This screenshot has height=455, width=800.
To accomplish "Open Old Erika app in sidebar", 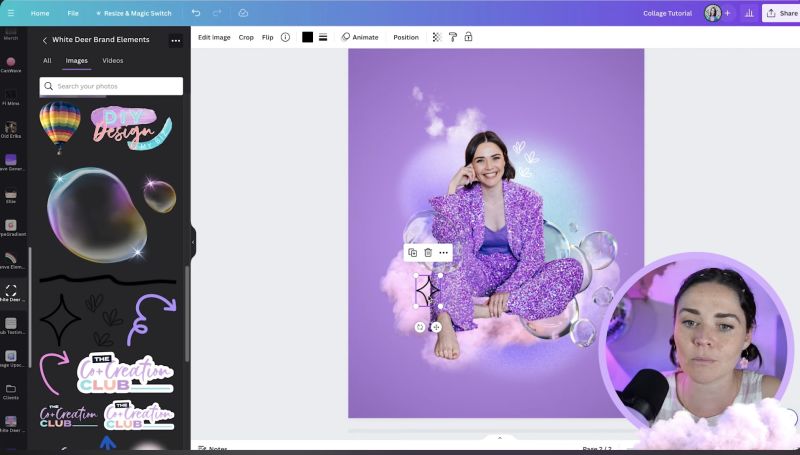I will (11, 130).
